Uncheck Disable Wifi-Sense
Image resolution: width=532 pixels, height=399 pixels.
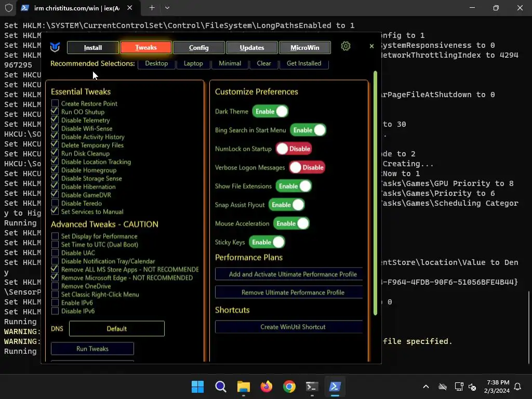pos(55,128)
